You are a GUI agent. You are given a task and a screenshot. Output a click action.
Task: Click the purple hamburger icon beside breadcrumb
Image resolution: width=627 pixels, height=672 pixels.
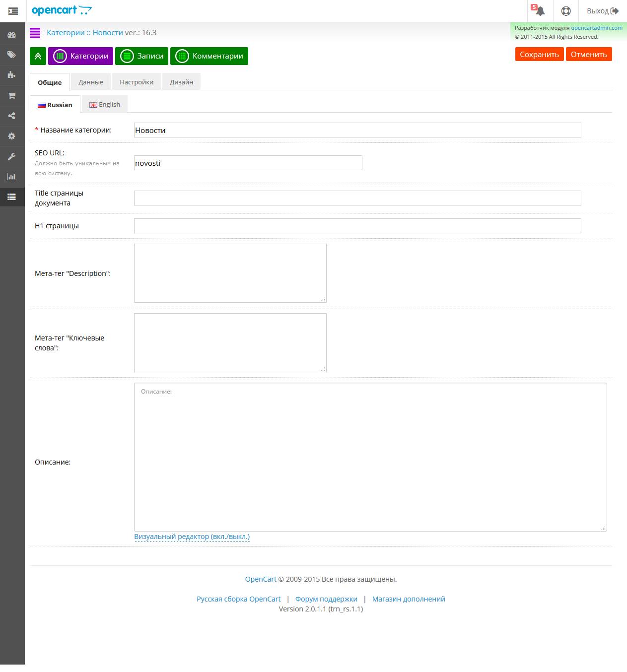(35, 33)
